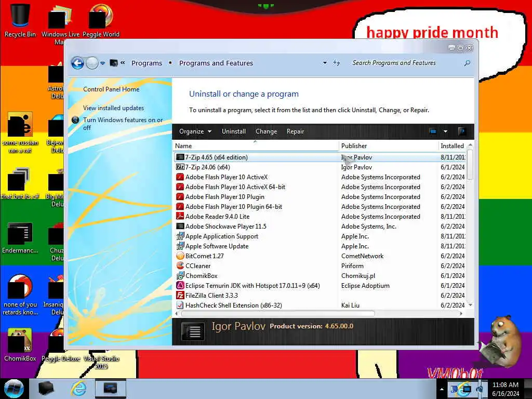
Task: Open the Peggle World desktop icon
Action: click(x=101, y=20)
